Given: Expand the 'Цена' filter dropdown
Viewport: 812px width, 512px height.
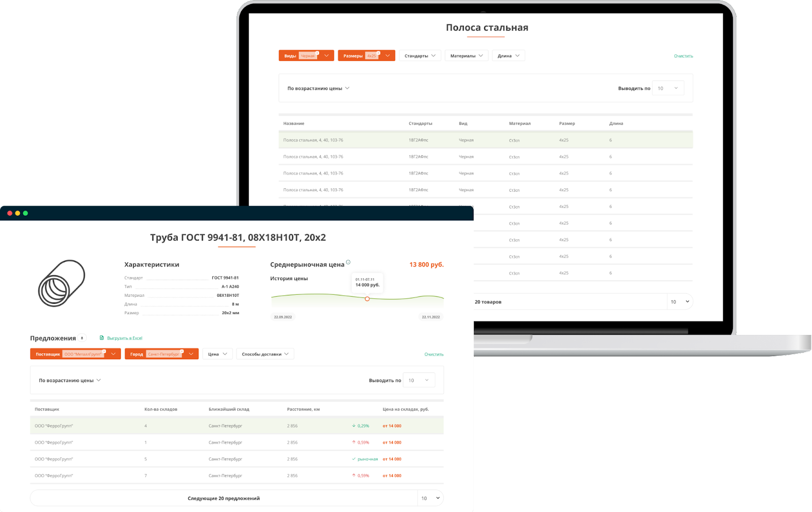Looking at the screenshot, I should 217,354.
